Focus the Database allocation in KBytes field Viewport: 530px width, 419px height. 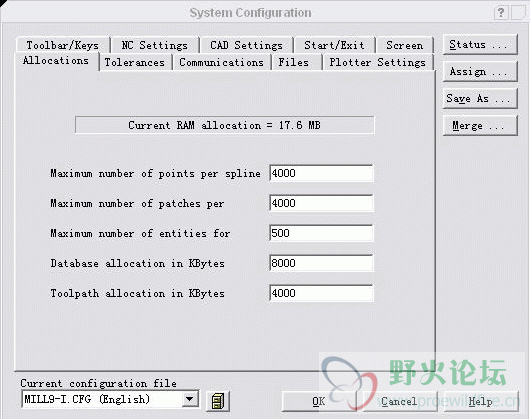[321, 263]
